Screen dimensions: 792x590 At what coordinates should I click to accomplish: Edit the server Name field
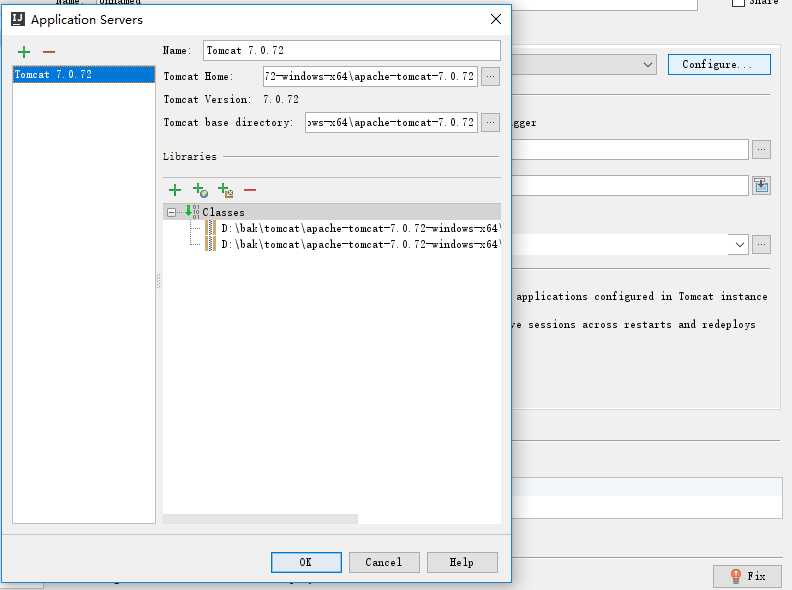click(x=352, y=51)
